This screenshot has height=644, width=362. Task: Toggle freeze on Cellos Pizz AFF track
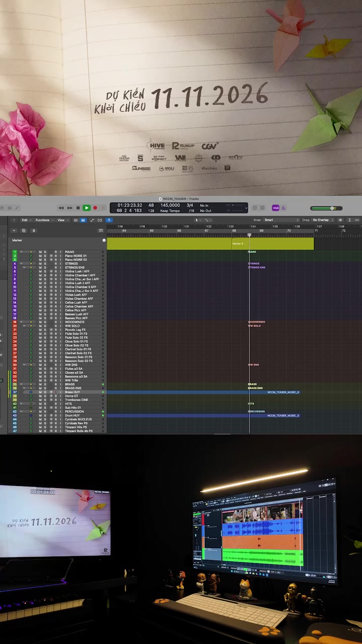pos(51,310)
